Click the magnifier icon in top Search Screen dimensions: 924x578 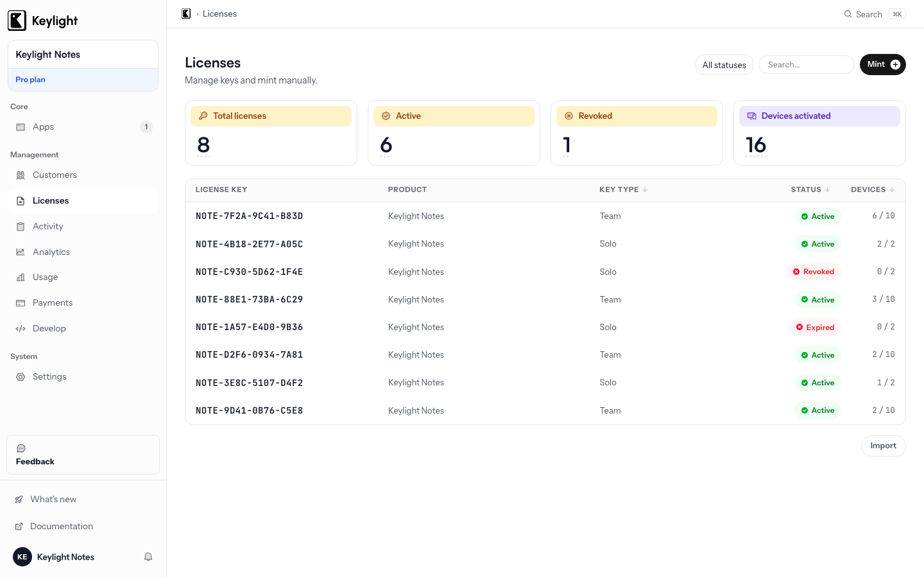[848, 14]
